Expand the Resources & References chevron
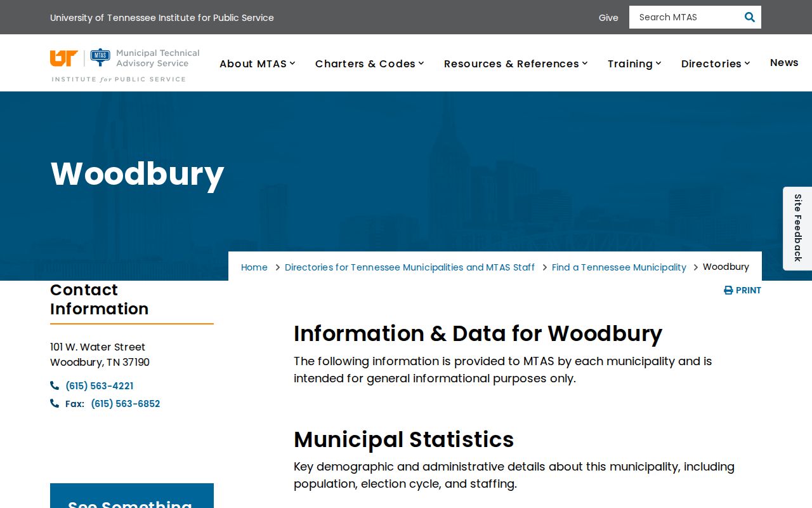Viewport: 812px width, 508px height. coord(585,63)
